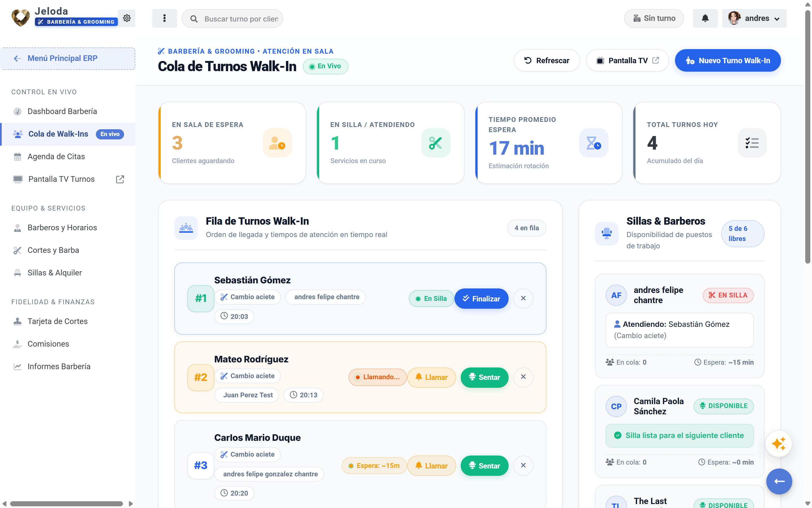This screenshot has height=508, width=812.
Task: Open Sillas & Alquiler
Action: 68,272
